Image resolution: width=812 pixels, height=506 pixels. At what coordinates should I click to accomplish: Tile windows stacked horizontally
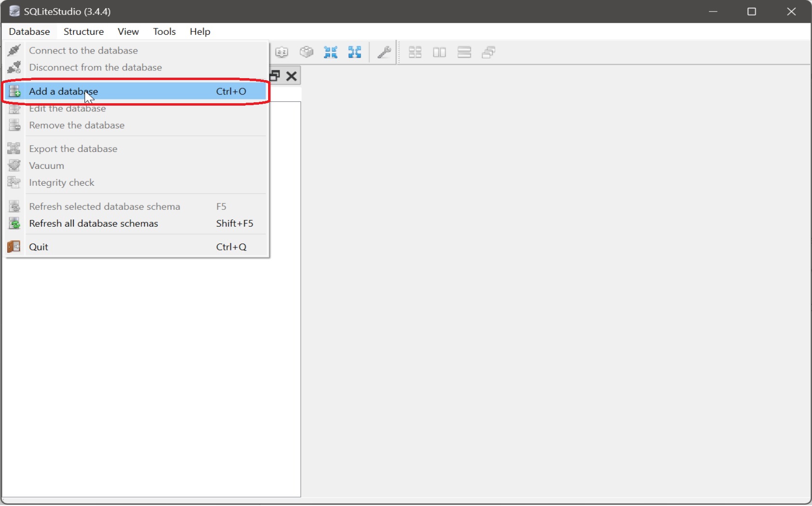point(464,52)
